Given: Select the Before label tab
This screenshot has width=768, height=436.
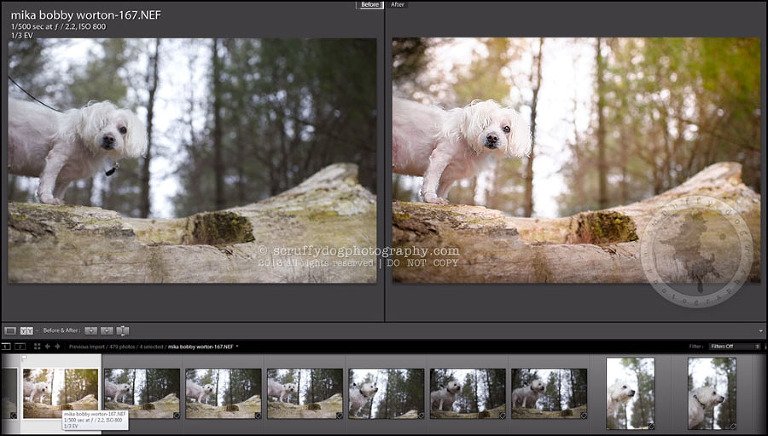Looking at the screenshot, I should tap(370, 4).
